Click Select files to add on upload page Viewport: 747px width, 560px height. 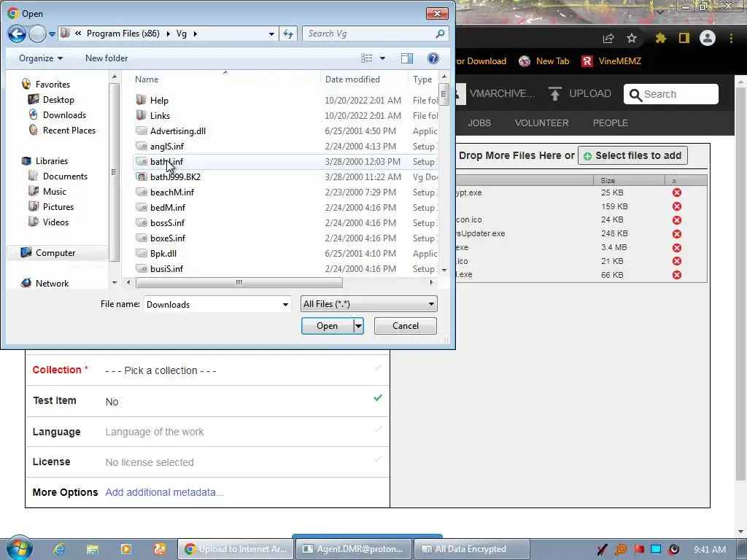coord(632,156)
